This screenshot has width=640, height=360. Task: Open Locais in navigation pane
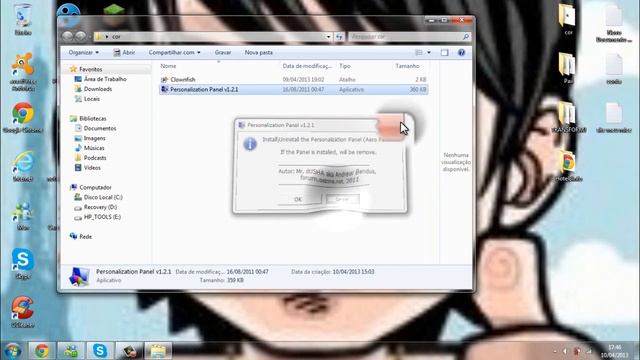(x=91, y=99)
